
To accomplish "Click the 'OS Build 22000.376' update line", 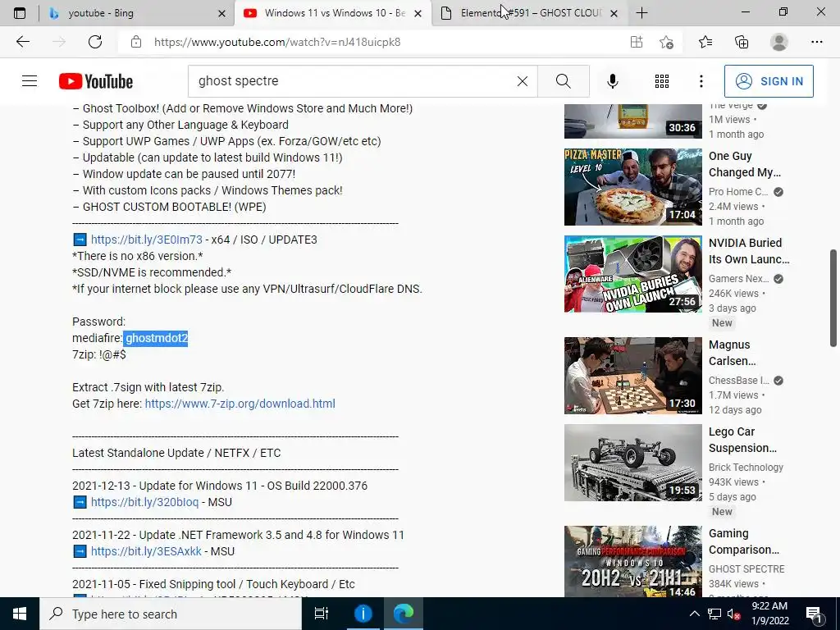I will pyautogui.click(x=220, y=486).
